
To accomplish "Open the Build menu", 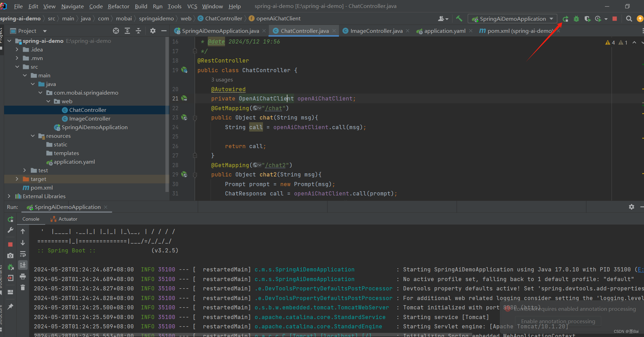I will coord(141,6).
